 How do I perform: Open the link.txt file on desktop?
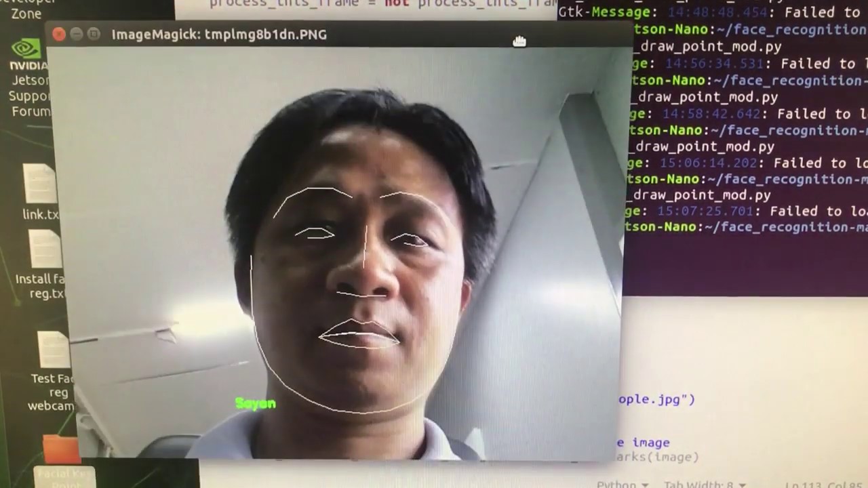[39, 192]
